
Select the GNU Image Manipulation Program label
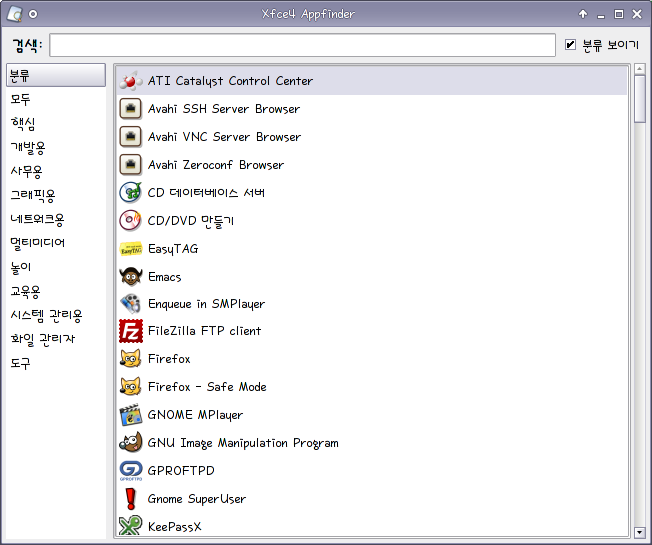pyautogui.click(x=243, y=443)
